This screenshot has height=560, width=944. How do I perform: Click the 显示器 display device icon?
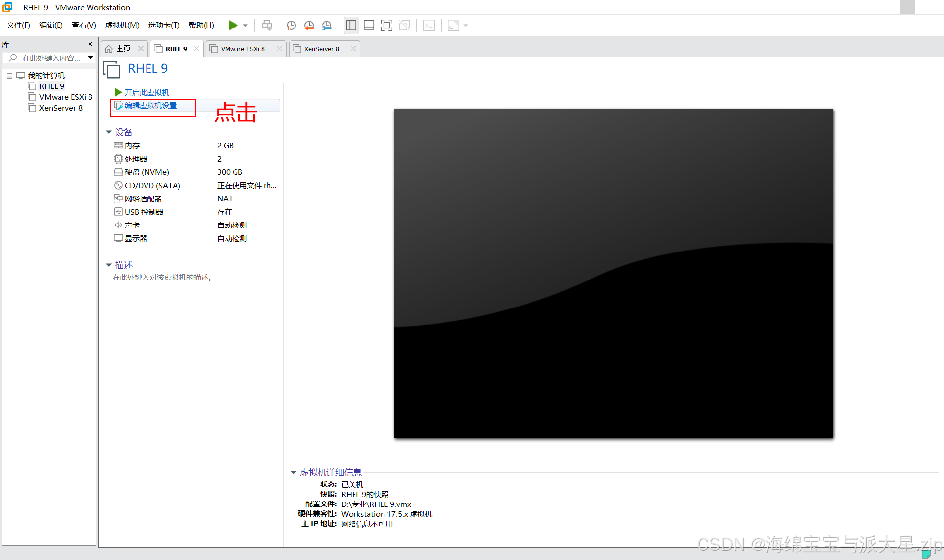click(x=118, y=238)
